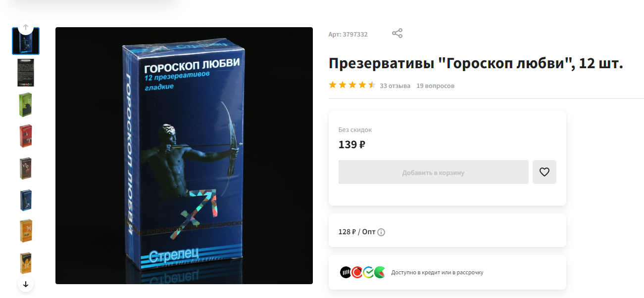Click the black striped credit service icon
644x298 pixels.
[346, 272]
